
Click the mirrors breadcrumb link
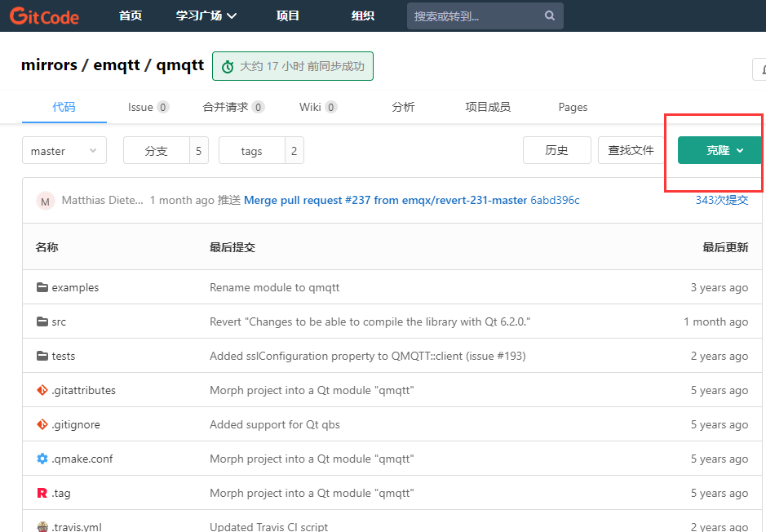pyautogui.click(x=49, y=64)
